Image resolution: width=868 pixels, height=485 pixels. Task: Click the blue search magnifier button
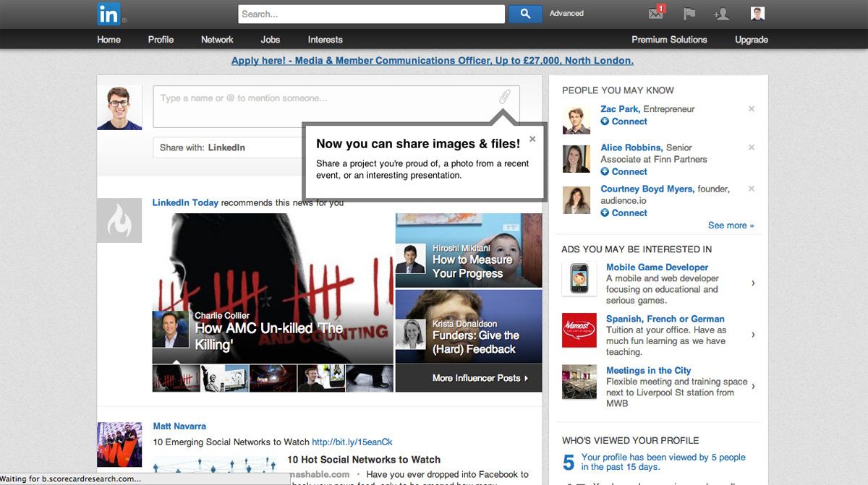526,14
